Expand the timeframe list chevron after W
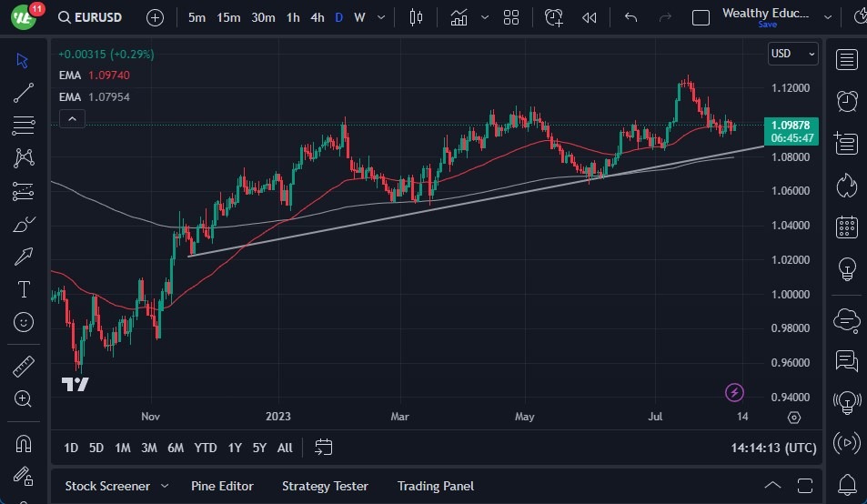 381,17
